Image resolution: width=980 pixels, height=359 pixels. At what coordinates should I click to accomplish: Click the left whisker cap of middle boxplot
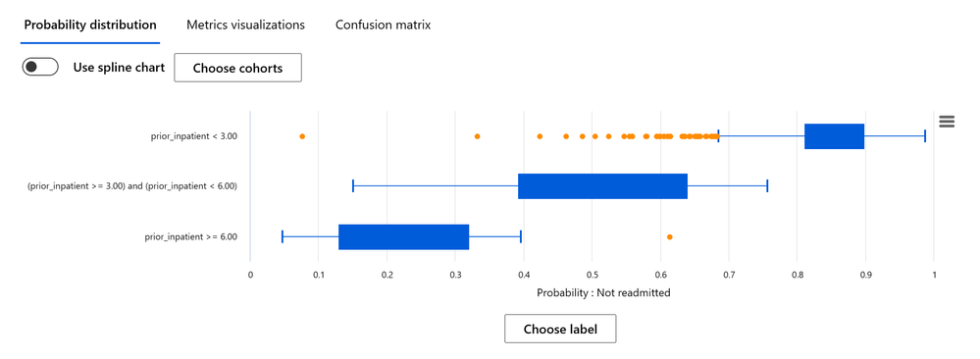coord(353,186)
